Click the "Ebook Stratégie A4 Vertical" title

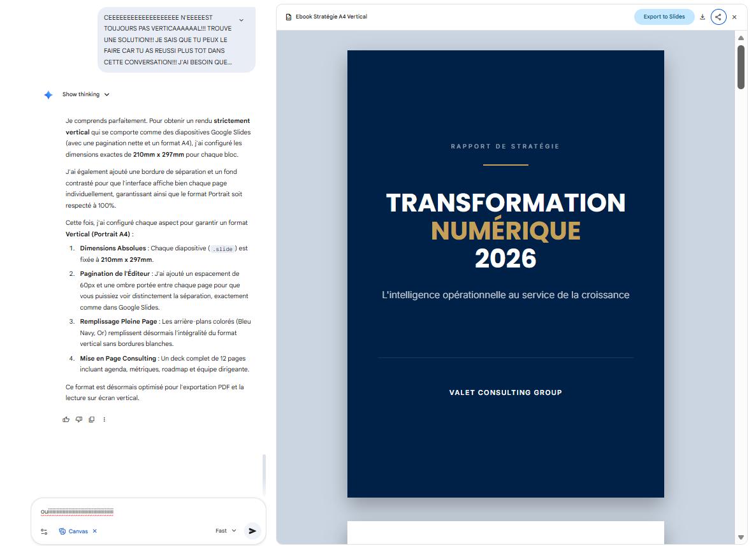[331, 17]
